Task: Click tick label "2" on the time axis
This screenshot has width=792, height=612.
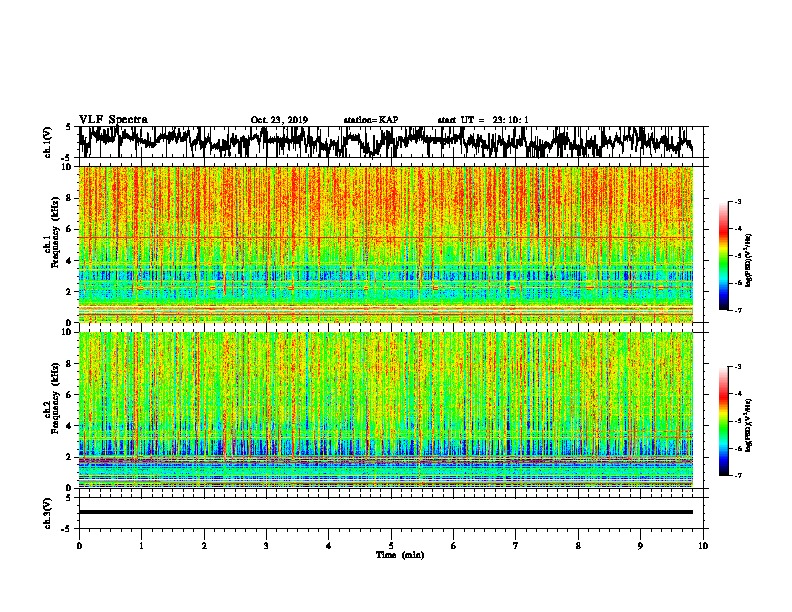Action: (x=204, y=546)
